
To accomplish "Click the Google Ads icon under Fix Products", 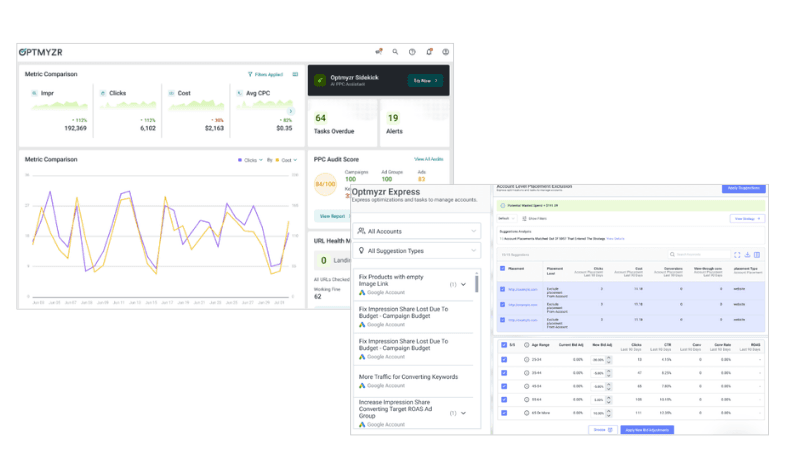I will (362, 292).
